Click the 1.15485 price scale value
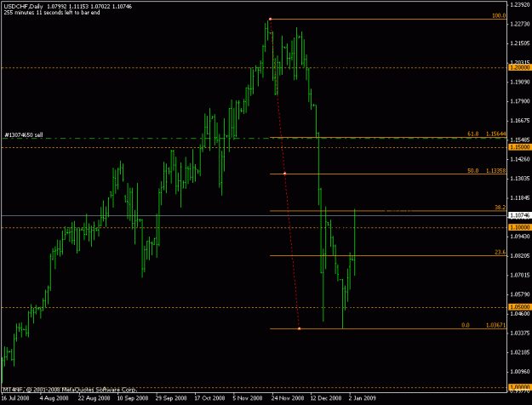The width and height of the screenshot is (532, 405). [520, 140]
